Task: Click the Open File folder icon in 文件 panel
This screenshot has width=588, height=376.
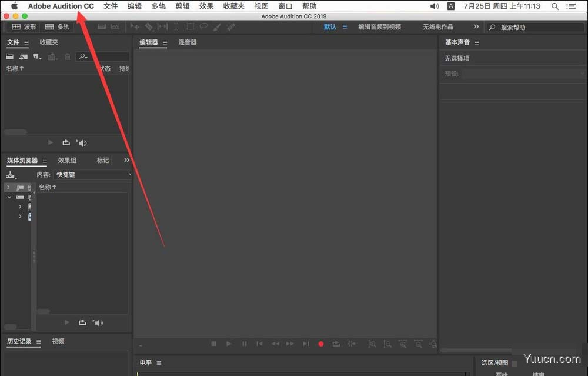Action: [9, 56]
